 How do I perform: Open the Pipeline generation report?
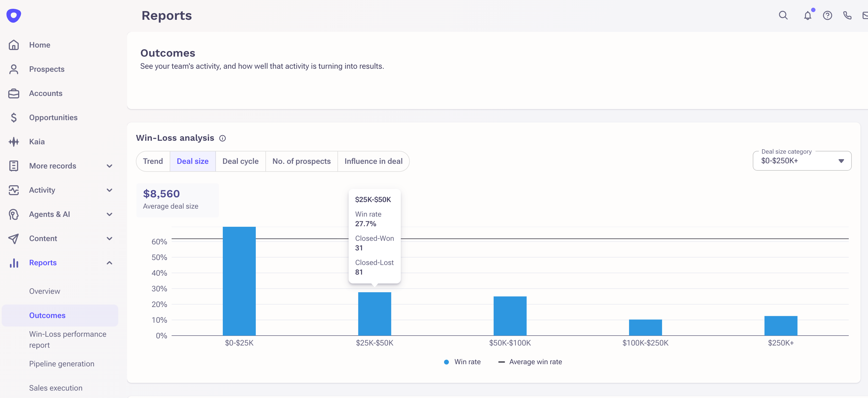62,364
